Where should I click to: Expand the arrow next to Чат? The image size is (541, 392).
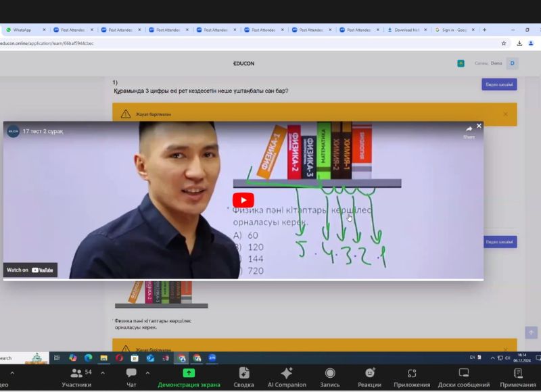click(x=147, y=373)
